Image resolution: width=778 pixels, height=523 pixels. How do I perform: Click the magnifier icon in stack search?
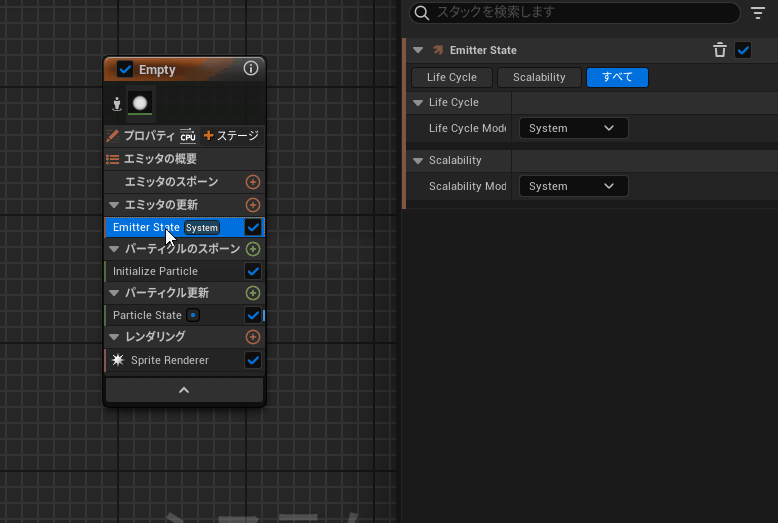click(x=422, y=13)
